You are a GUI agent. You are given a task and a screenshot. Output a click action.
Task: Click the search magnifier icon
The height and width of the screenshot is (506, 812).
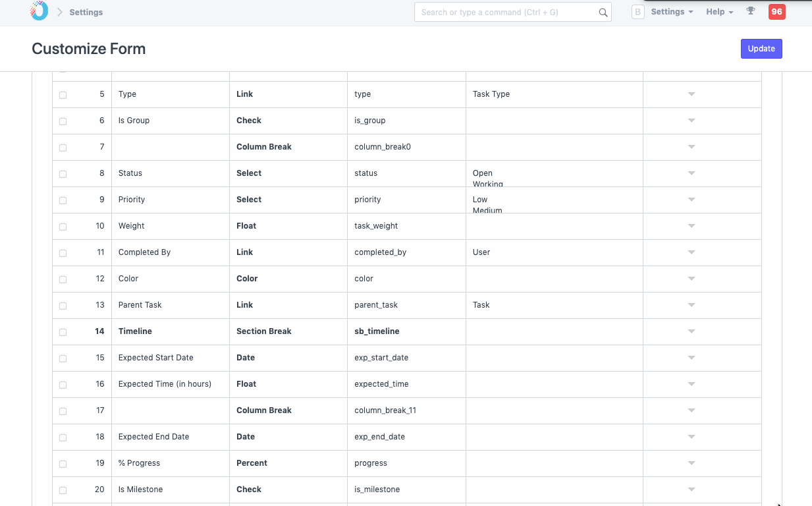pos(603,13)
